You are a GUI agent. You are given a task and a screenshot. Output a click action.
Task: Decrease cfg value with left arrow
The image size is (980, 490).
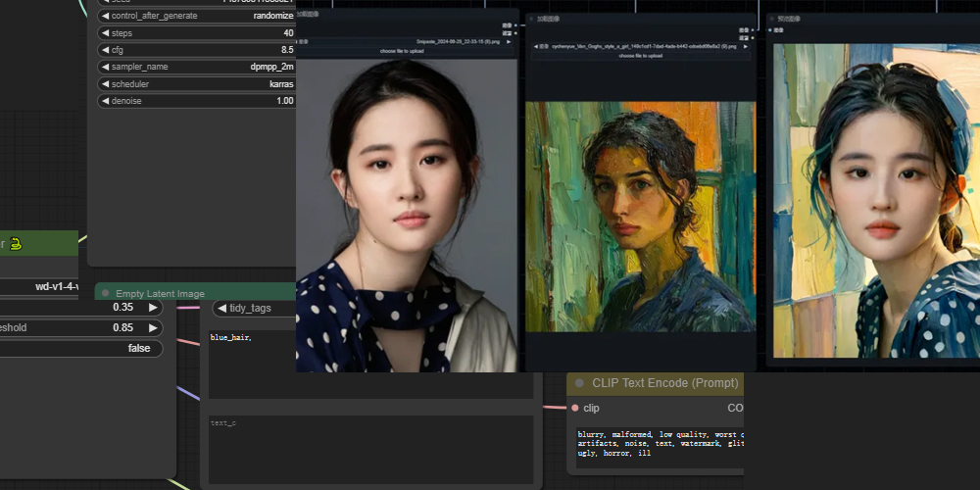105,50
